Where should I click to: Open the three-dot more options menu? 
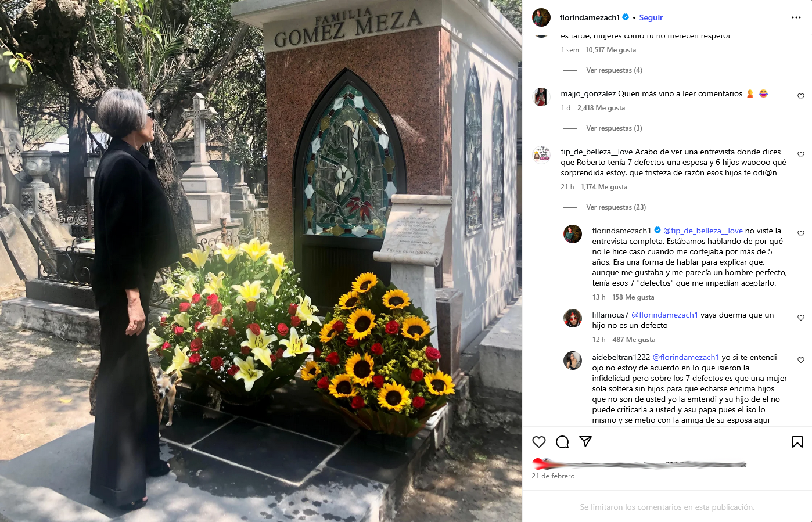(796, 17)
